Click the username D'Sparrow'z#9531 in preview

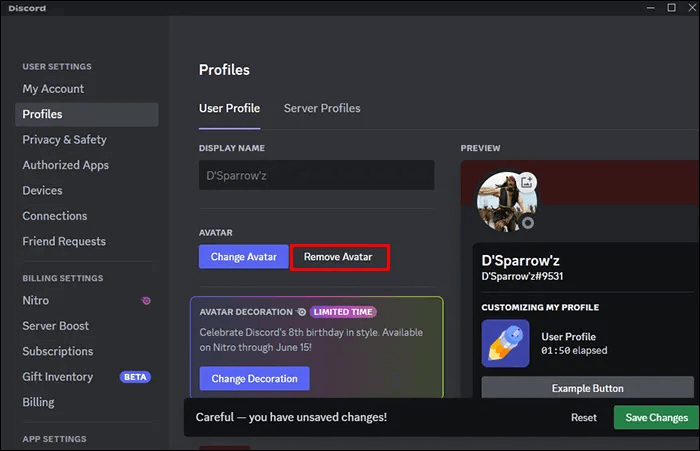522,276
